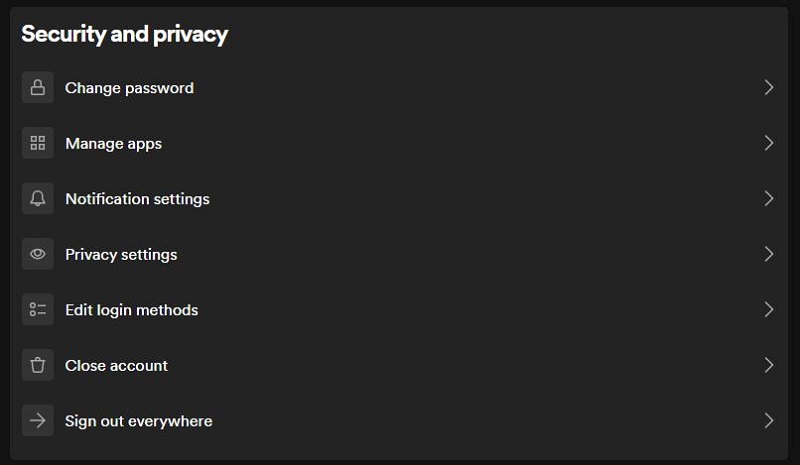Image resolution: width=800 pixels, height=465 pixels.
Task: Open the Change password text link
Action: pos(129,88)
